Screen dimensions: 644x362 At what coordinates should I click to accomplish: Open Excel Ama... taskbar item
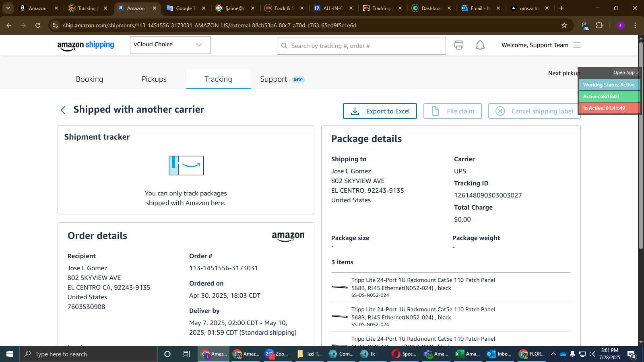(467, 354)
